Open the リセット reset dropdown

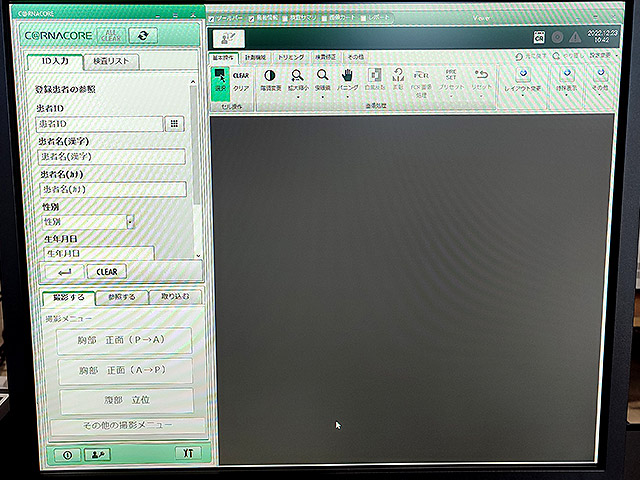tap(481, 96)
